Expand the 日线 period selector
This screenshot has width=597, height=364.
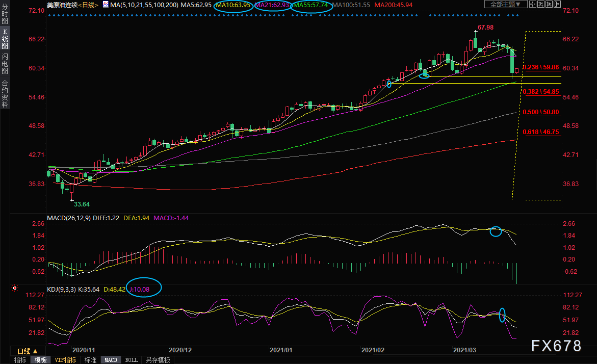click(x=23, y=351)
